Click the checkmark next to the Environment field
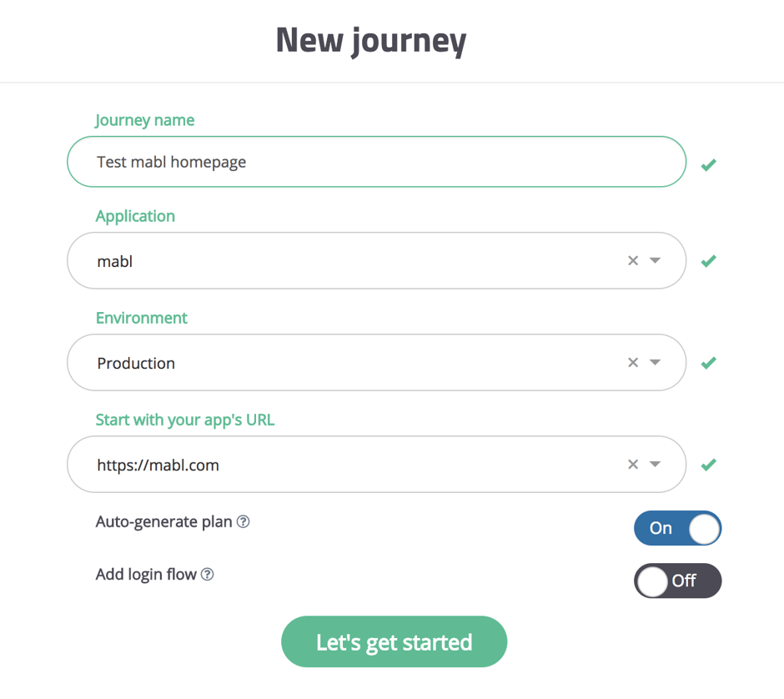Viewport: 784px width, 699px height. coord(708,362)
